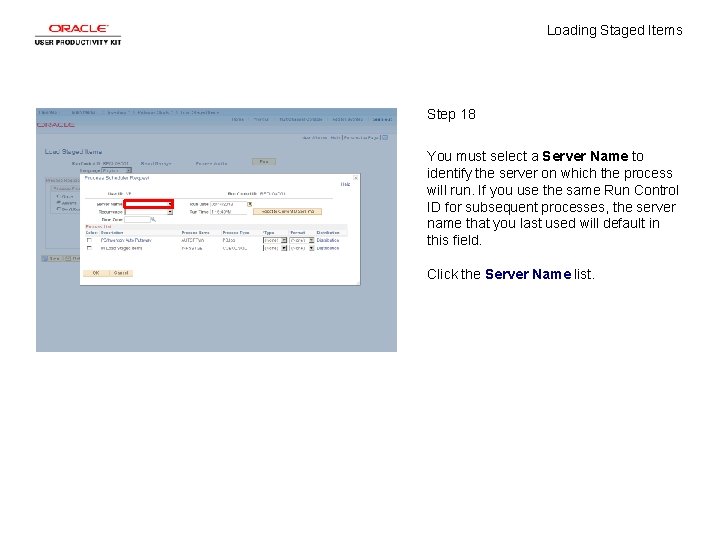Open Help link in the dialog
This screenshot has width=720, height=540.
[x=345, y=185]
